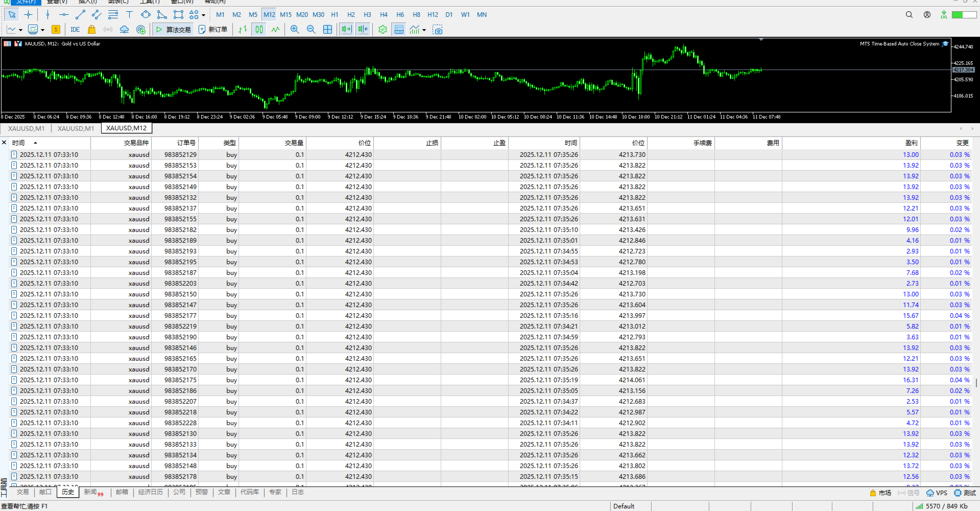This screenshot has height=511, width=980.
Task: Toggle the algo trading button
Action: (173, 30)
